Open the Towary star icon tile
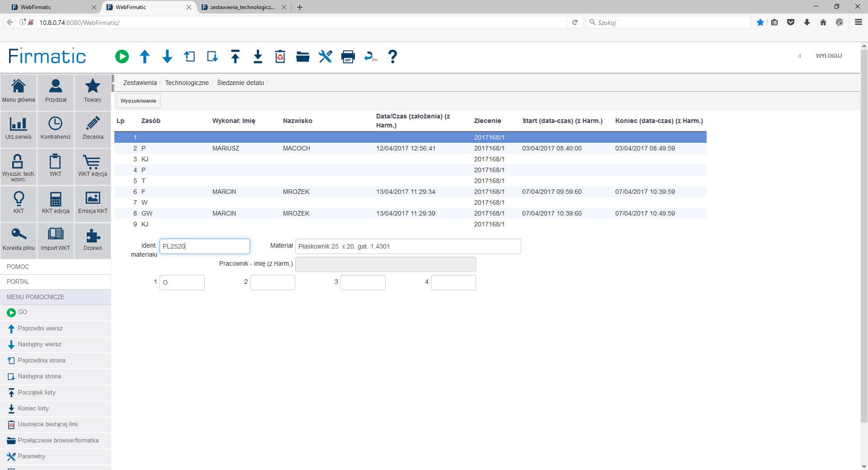The height and width of the screenshot is (470, 868). (x=93, y=92)
